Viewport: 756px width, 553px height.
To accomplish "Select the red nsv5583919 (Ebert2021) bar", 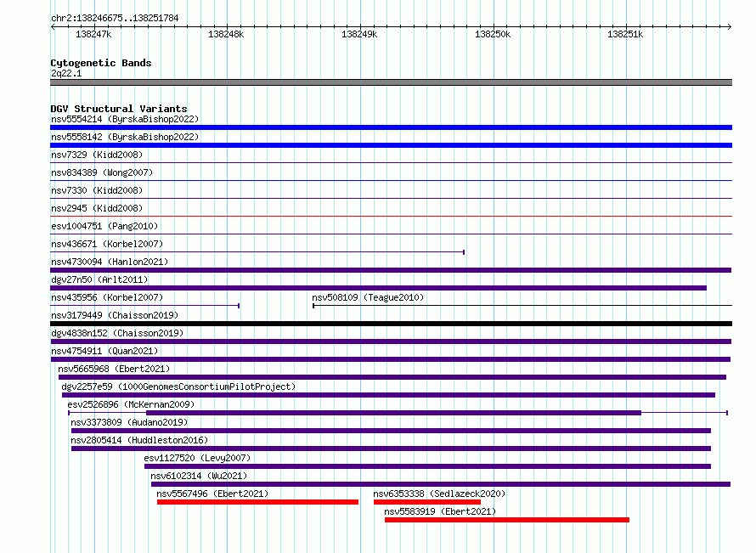I will (x=507, y=520).
